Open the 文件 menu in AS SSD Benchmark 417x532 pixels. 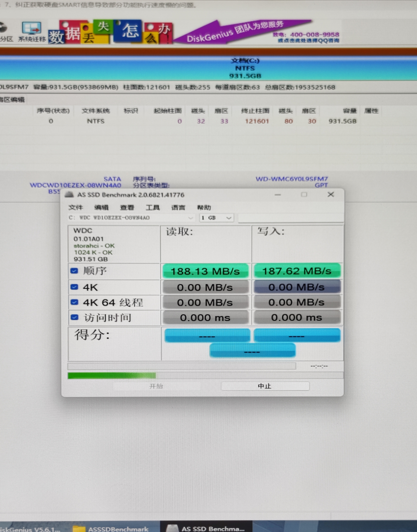pos(76,208)
